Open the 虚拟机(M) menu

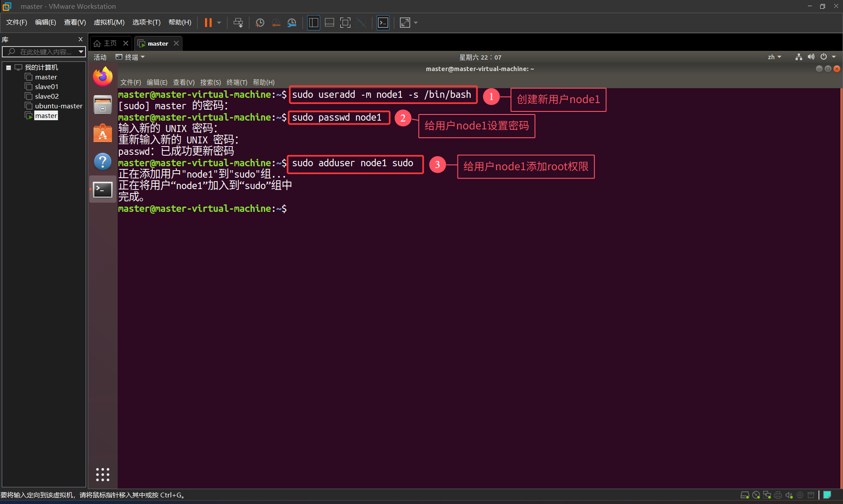coord(108,22)
